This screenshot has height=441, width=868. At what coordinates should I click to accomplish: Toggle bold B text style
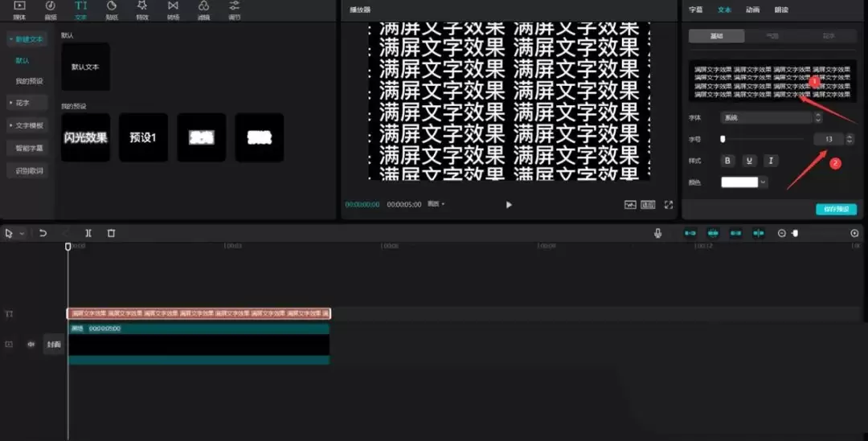coord(727,161)
